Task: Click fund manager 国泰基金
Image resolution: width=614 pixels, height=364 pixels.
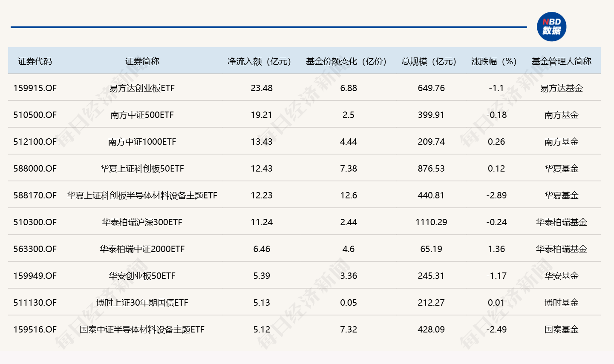Action: click(x=562, y=330)
